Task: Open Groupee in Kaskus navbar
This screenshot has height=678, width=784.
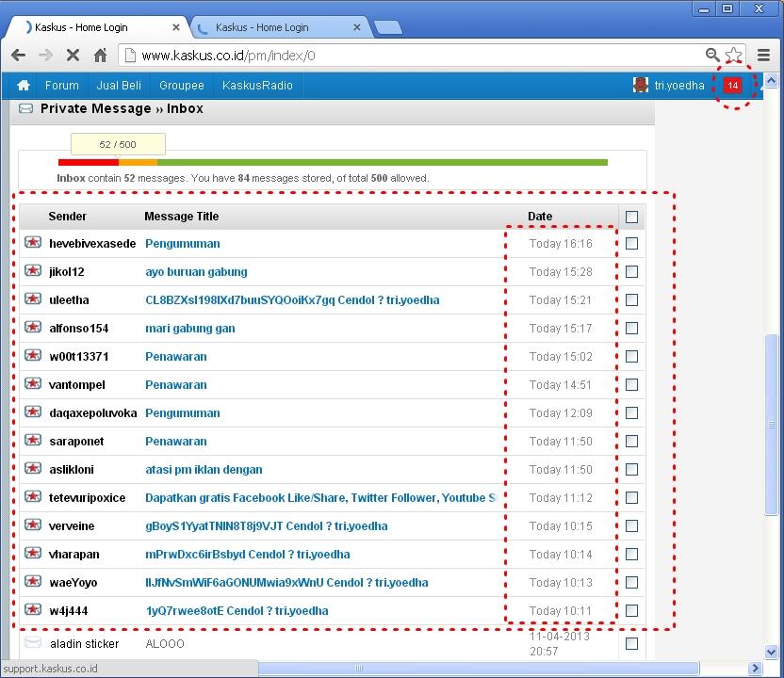Action: click(182, 86)
